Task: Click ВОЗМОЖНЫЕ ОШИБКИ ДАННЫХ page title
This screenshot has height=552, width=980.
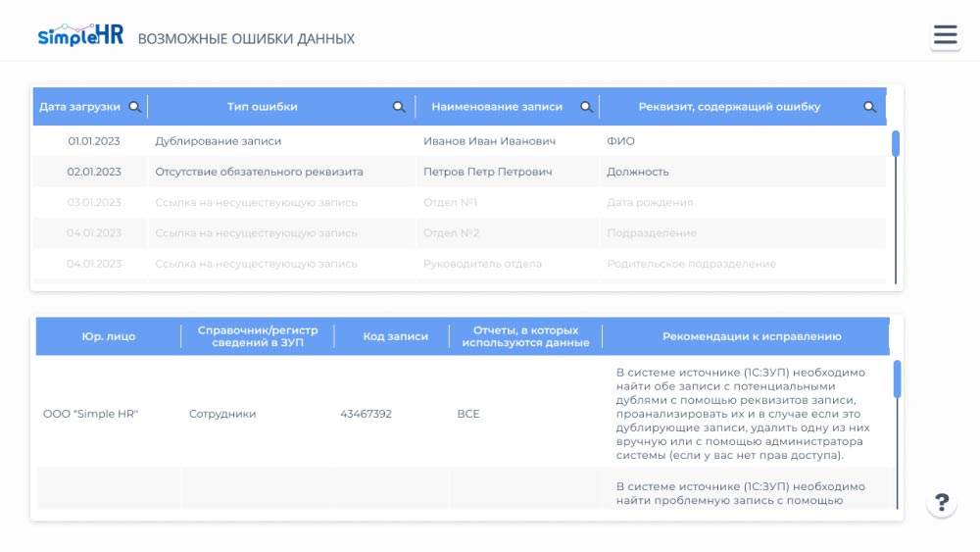Action: [x=246, y=39]
